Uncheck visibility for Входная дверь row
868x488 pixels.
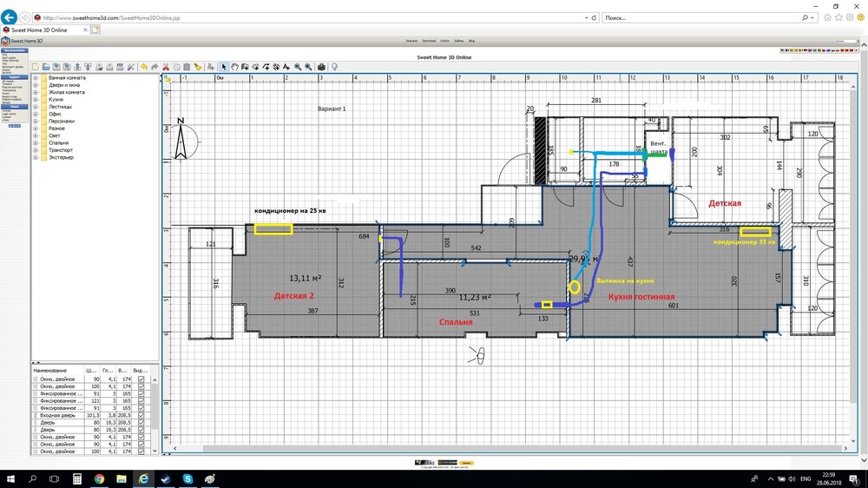click(141, 416)
